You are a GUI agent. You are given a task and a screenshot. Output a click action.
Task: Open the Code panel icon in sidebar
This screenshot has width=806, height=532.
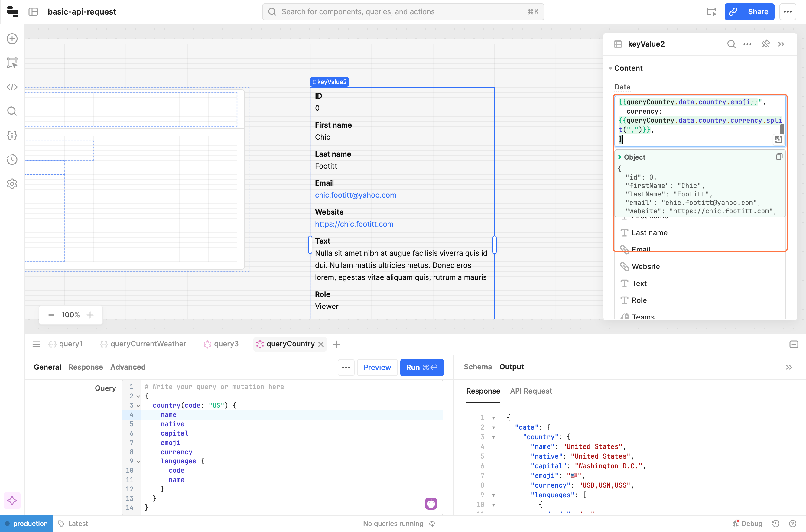point(12,87)
